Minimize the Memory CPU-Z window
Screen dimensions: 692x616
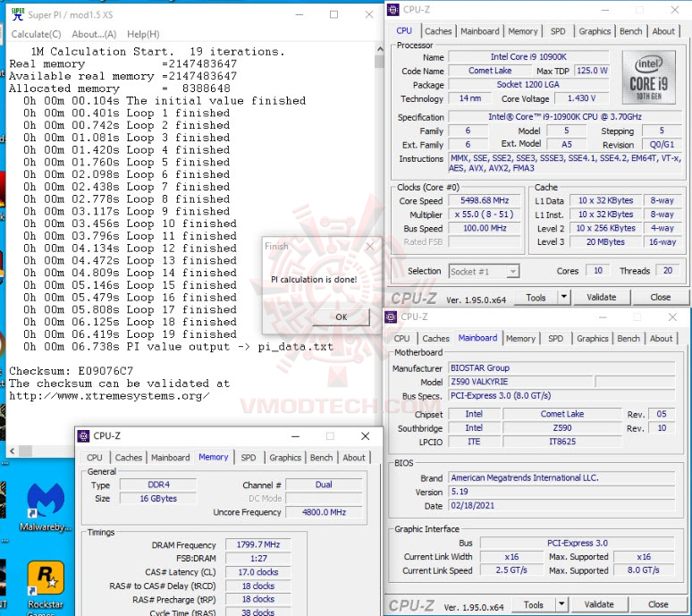(296, 436)
